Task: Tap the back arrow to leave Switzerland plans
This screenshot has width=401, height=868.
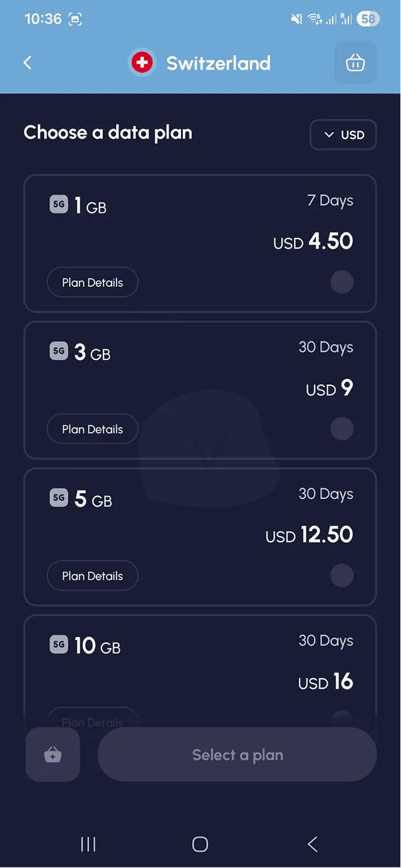Action: coord(27,63)
